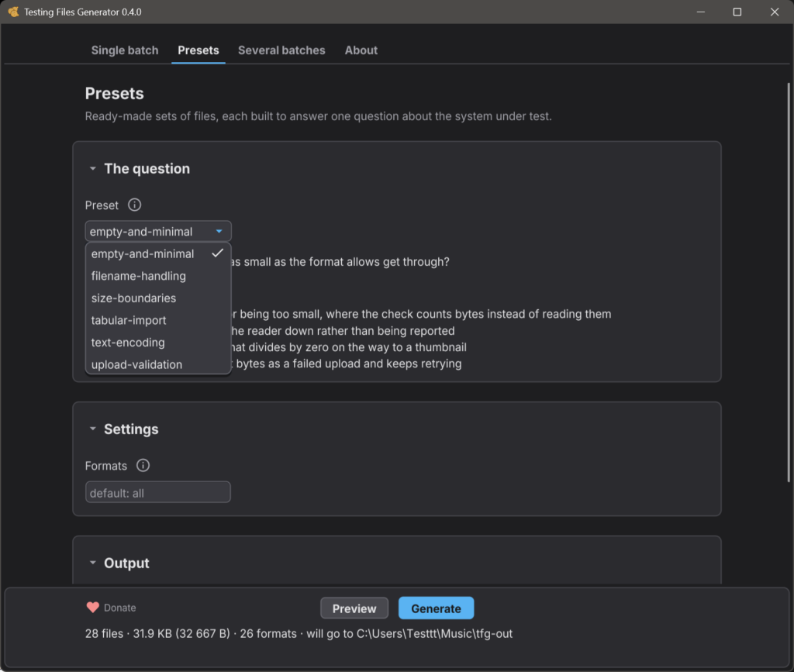Focus the Formats input field
Screen dimensions: 794x672
tap(158, 492)
